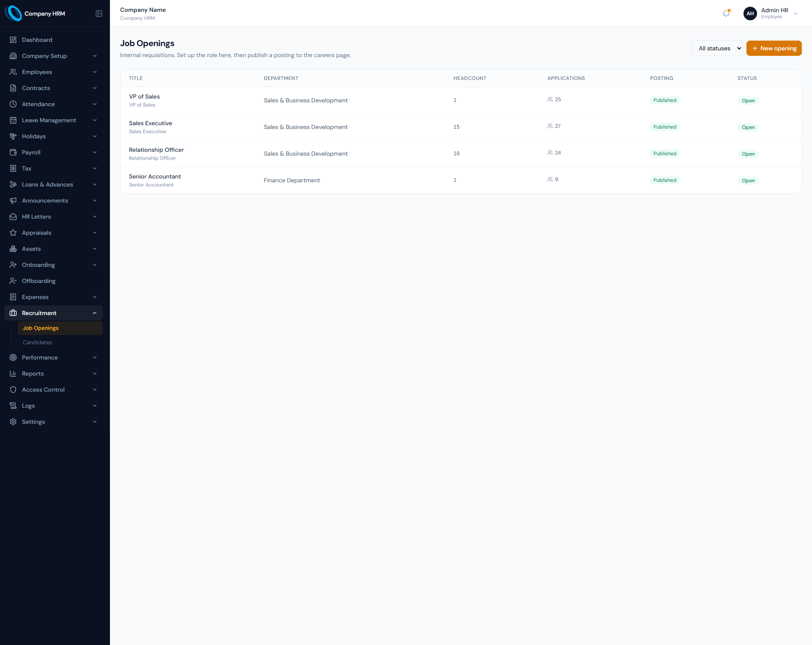
Task: Click the Company HRM logo icon
Action: click(13, 14)
